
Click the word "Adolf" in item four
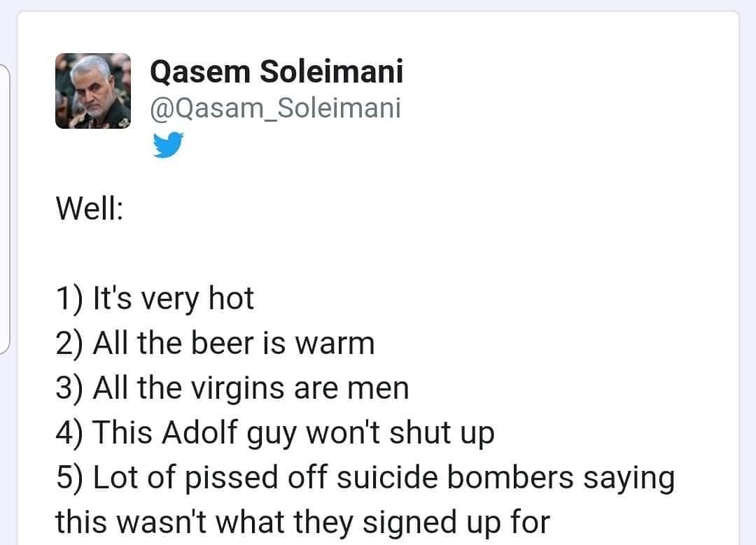[199, 432]
